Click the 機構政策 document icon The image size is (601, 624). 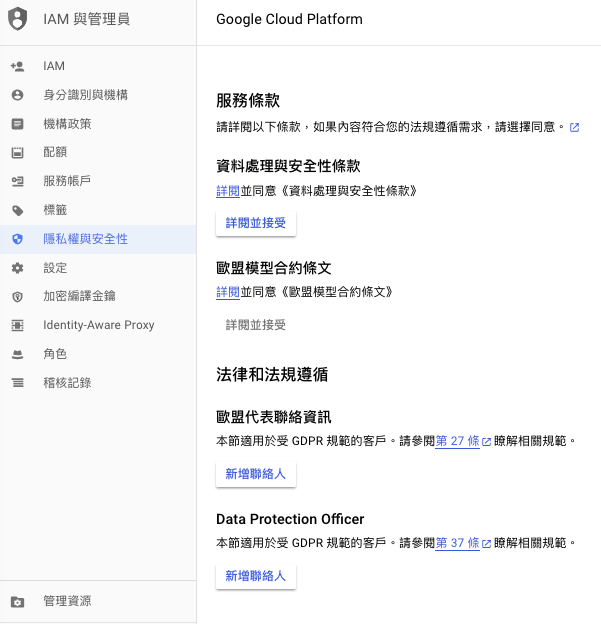pos(18,124)
